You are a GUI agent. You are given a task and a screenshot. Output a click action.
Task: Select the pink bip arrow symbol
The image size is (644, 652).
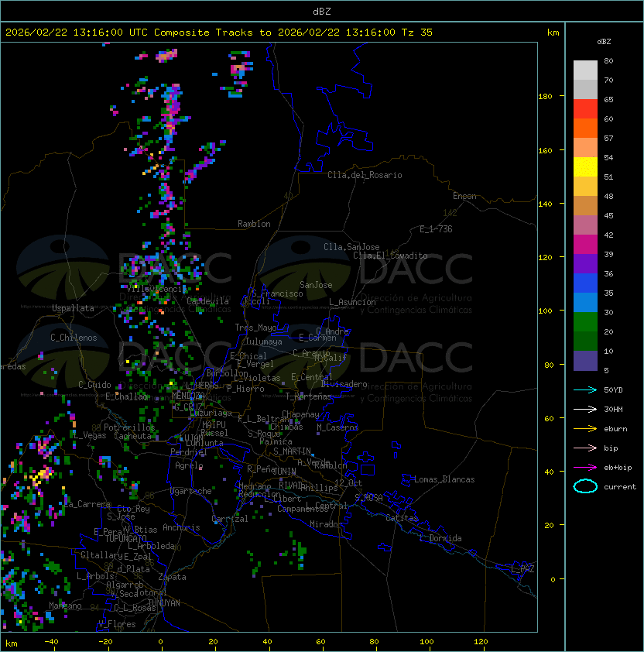click(x=585, y=448)
